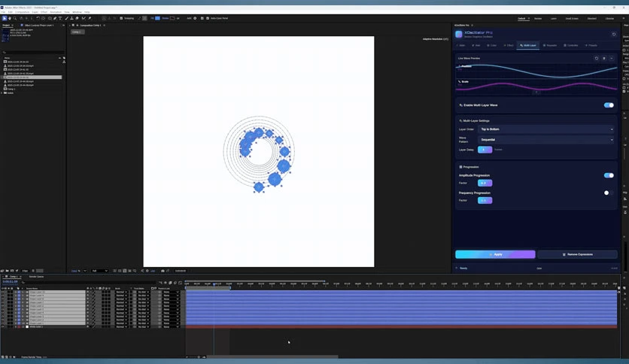Screen dimensions: 629x364
Task: Pause the Live Wave Preview
Action: point(604,58)
